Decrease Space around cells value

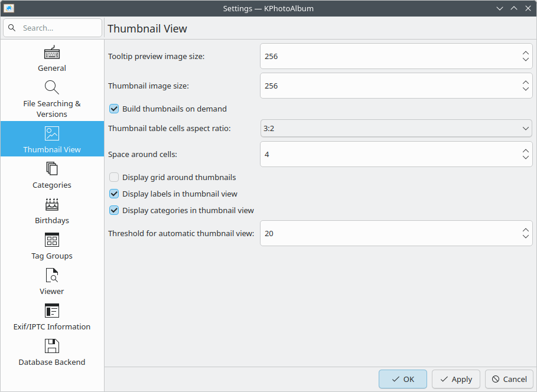(526, 158)
